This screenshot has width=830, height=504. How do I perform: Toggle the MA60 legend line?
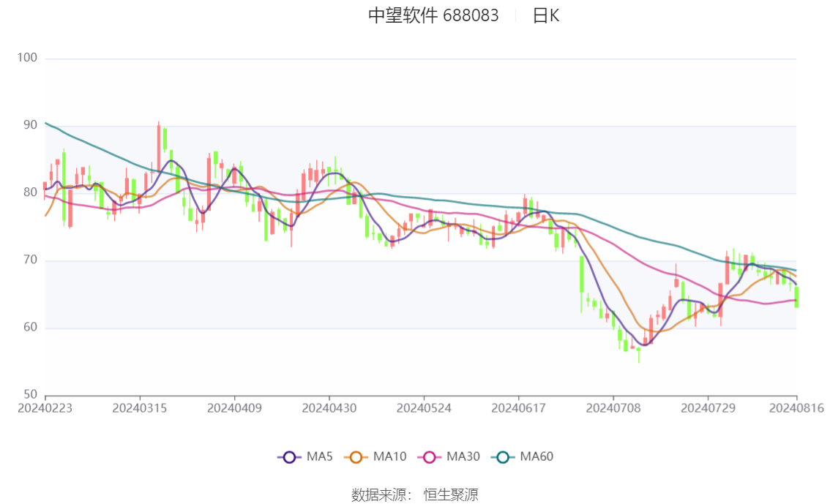[x=523, y=456]
